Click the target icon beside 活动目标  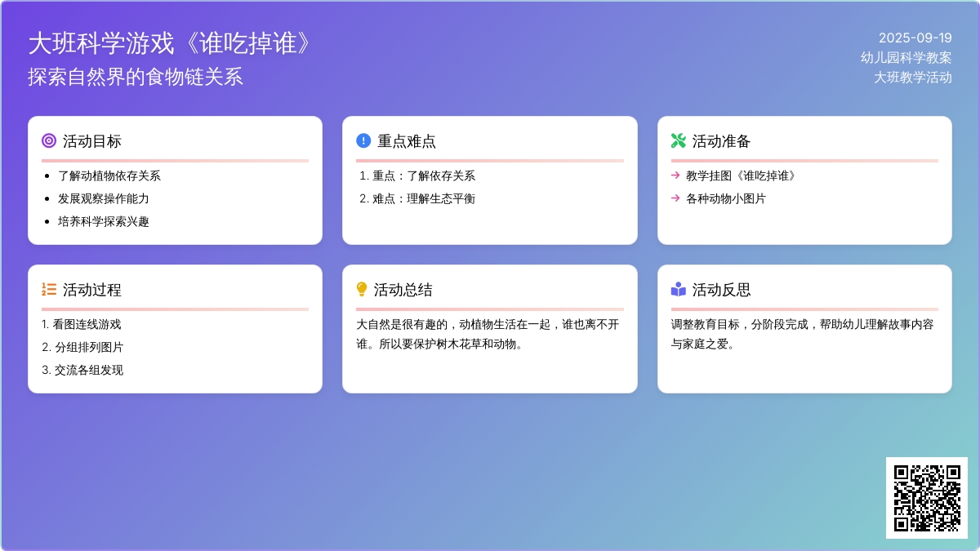point(49,141)
